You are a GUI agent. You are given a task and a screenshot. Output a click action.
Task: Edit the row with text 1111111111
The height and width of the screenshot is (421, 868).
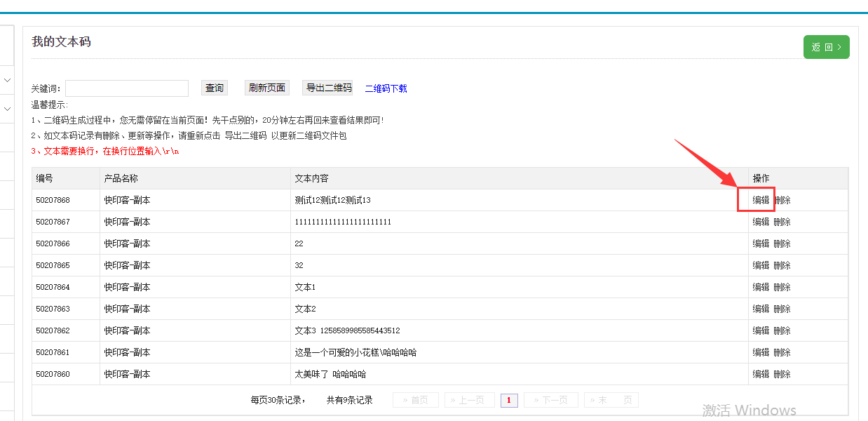pyautogui.click(x=761, y=222)
